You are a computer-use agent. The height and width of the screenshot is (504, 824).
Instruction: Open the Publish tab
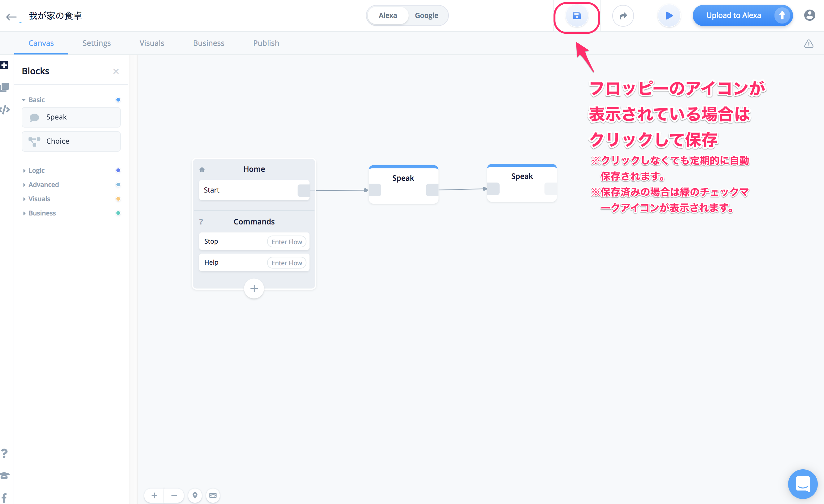click(266, 43)
